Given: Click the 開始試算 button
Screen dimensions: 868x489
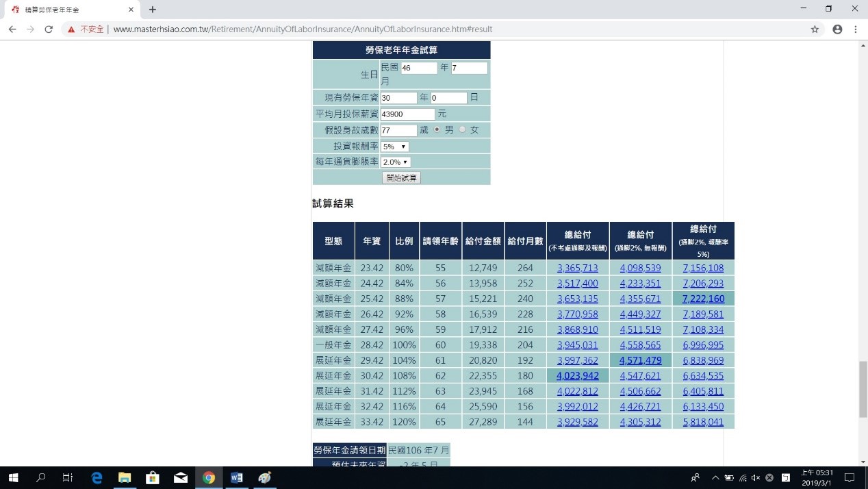Looking at the screenshot, I should tap(401, 177).
